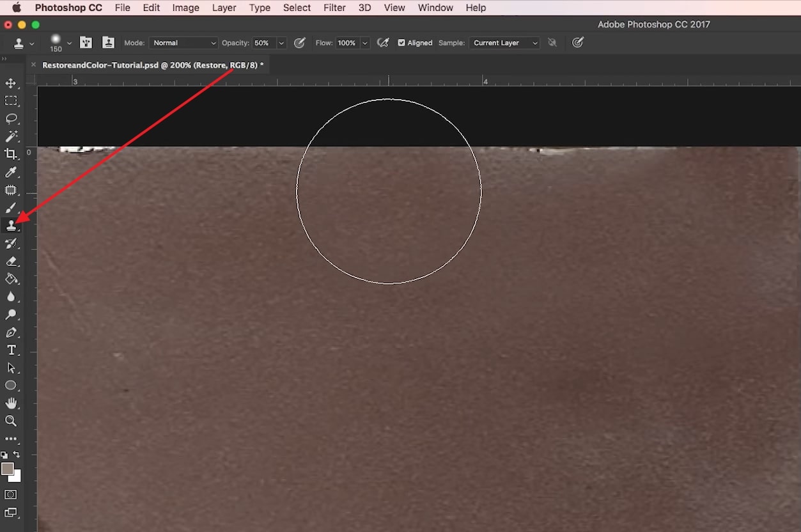The image size is (801, 532).
Task: Select the Lasso tool
Action: pyautogui.click(x=11, y=119)
